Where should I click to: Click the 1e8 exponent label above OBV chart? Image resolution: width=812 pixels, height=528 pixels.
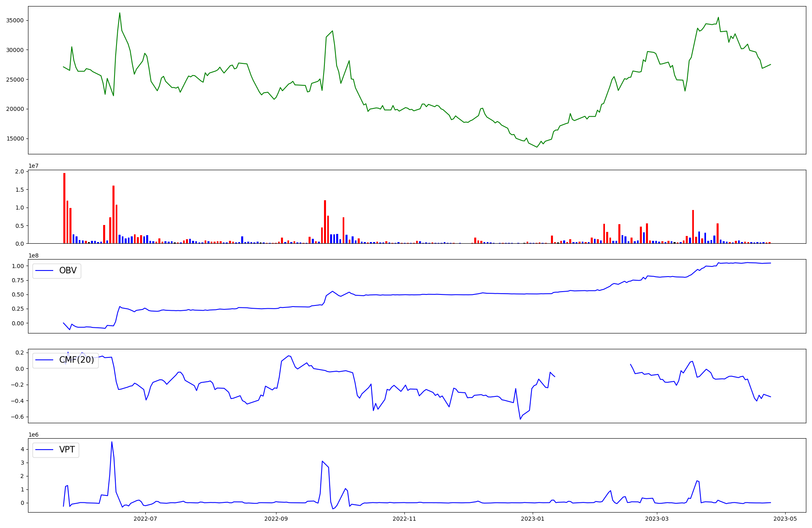[33, 256]
